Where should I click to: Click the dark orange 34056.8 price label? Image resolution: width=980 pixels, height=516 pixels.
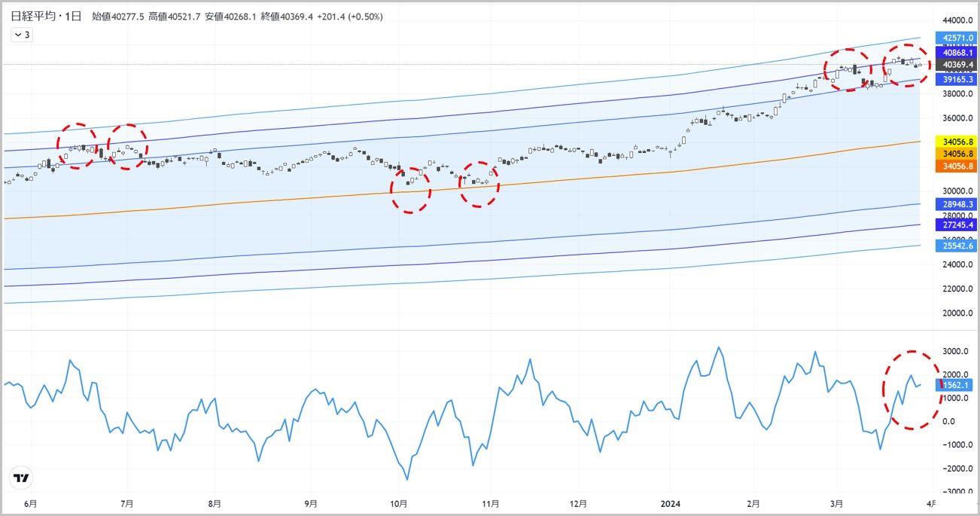point(954,166)
